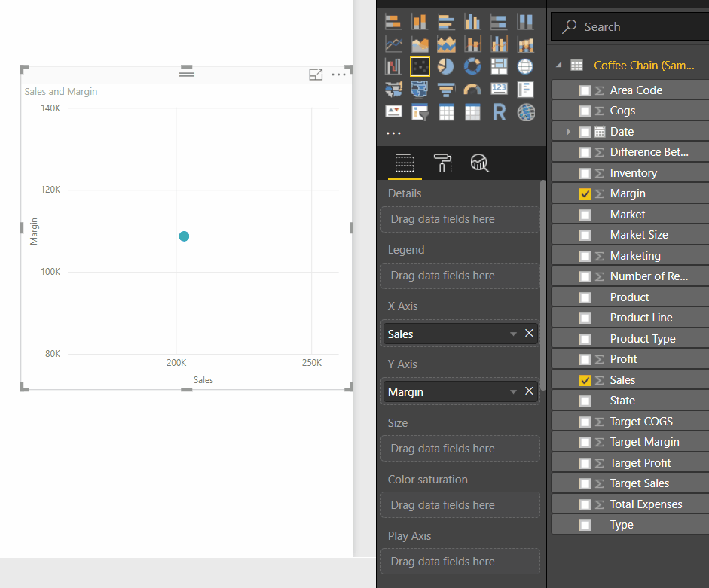The height and width of the screenshot is (588, 709).
Task: Uncheck the Margin field
Action: 585,194
